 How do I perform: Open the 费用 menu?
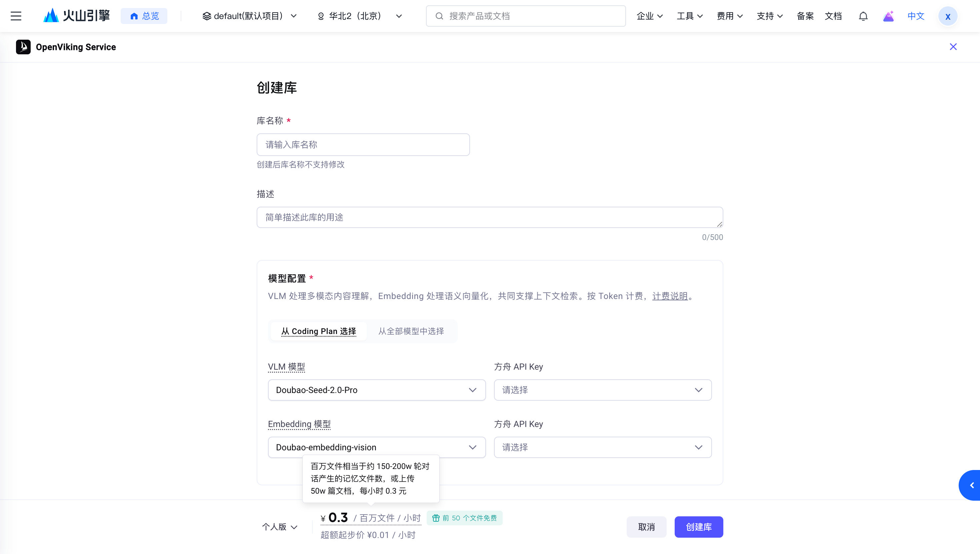click(x=730, y=16)
